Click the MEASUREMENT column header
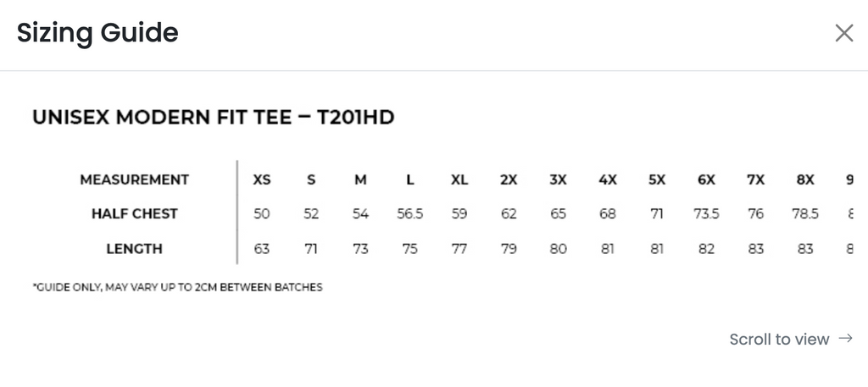Viewport: 868px width, 387px height. pos(134,180)
